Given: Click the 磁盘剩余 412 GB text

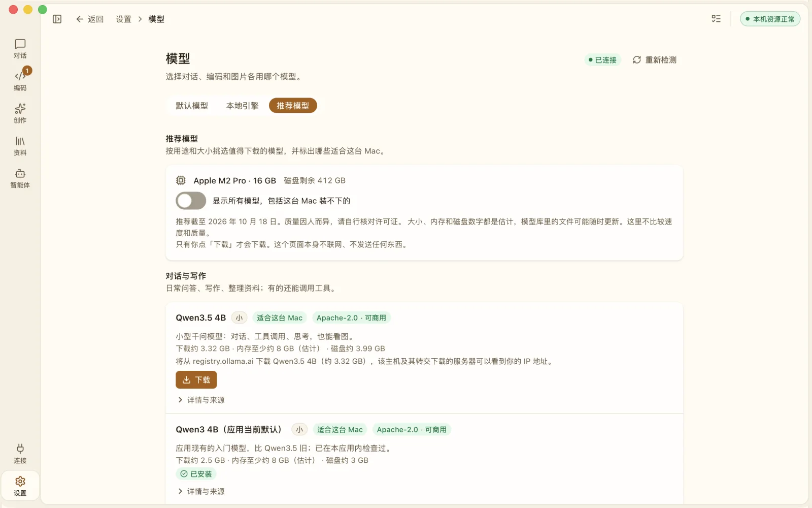Looking at the screenshot, I should point(315,180).
